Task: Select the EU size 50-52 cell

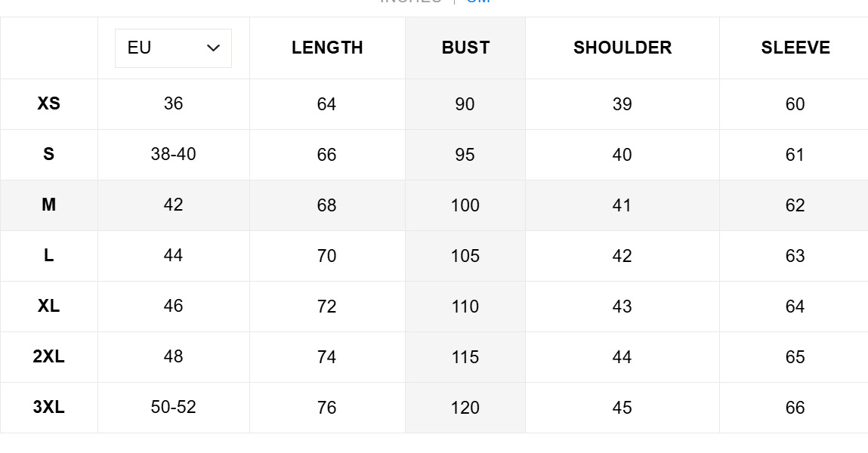Action: (x=173, y=407)
